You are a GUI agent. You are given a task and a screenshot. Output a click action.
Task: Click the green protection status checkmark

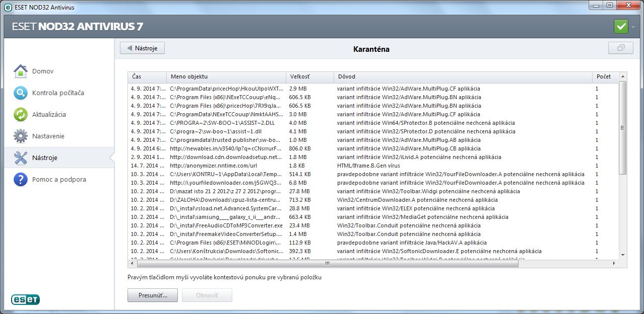point(621,27)
